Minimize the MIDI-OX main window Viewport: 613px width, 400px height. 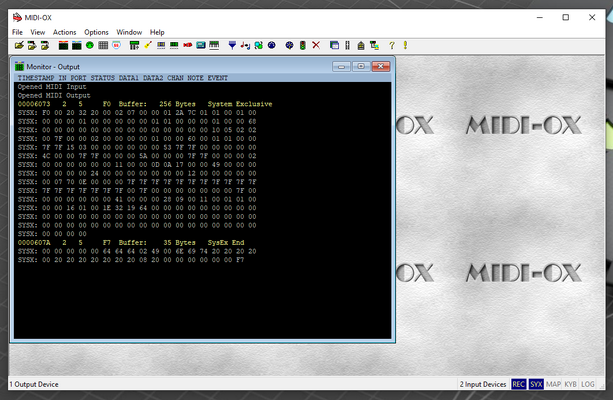540,18
